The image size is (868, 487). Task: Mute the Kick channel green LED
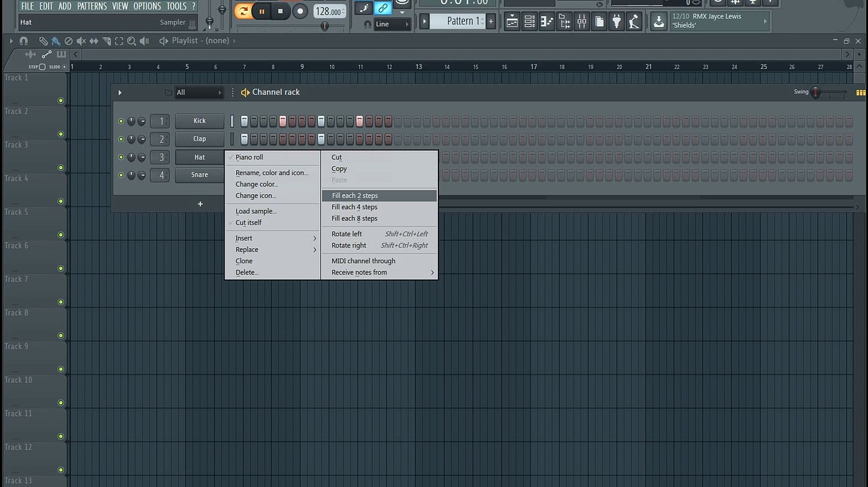[121, 121]
